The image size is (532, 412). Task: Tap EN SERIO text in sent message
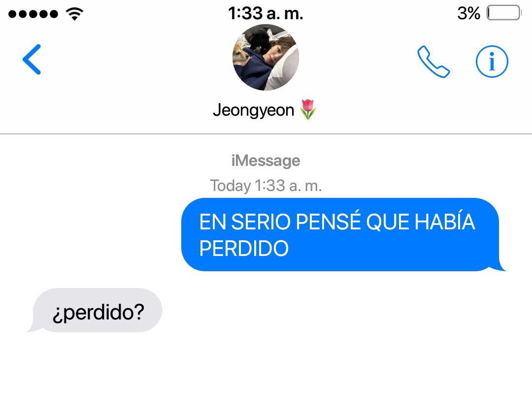tap(246, 222)
